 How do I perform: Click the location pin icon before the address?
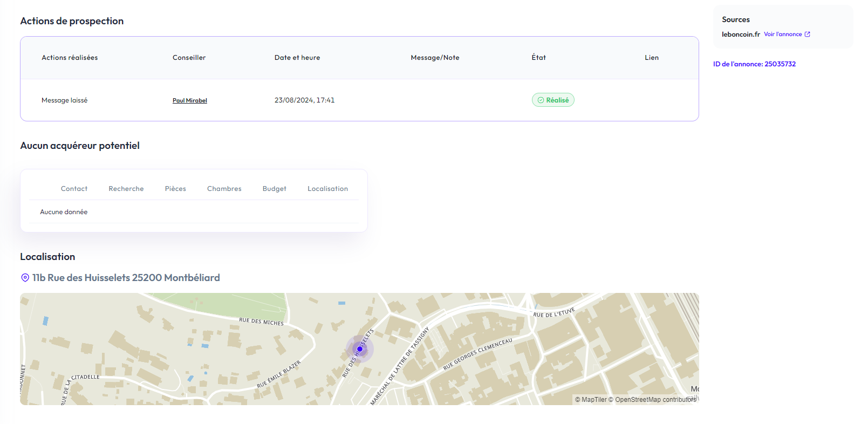25,278
